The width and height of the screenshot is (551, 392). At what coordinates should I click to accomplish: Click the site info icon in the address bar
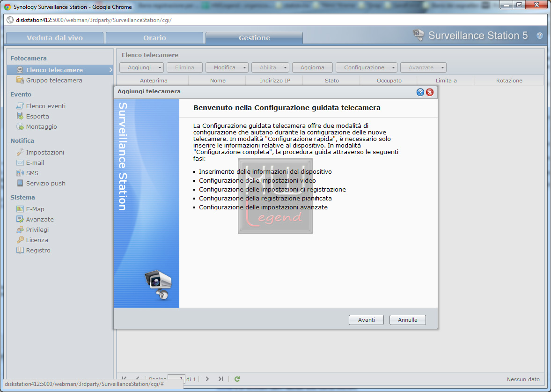tap(10, 20)
